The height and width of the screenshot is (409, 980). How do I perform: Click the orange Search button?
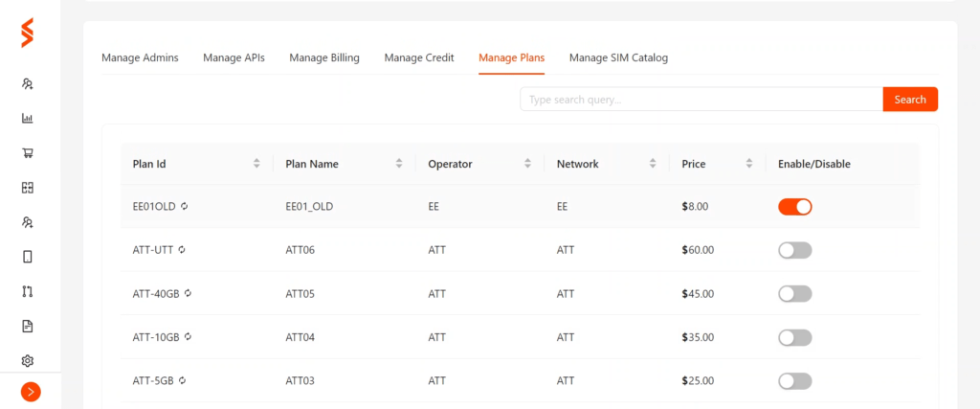tap(910, 100)
